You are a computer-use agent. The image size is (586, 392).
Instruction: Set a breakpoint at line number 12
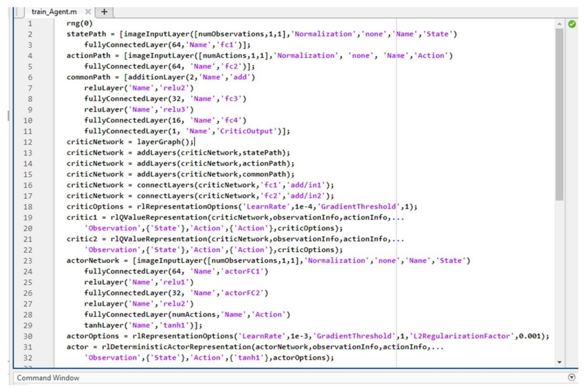(x=28, y=142)
